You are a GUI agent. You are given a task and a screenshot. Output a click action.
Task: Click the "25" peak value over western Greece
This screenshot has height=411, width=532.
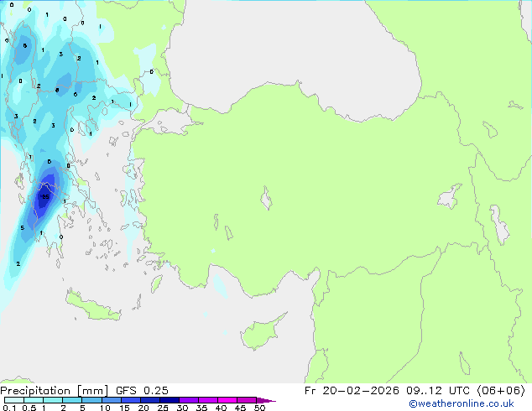[44, 196]
